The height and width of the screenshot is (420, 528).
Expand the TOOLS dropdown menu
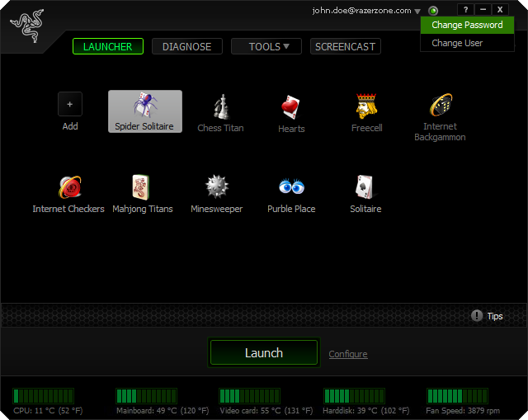(x=266, y=46)
